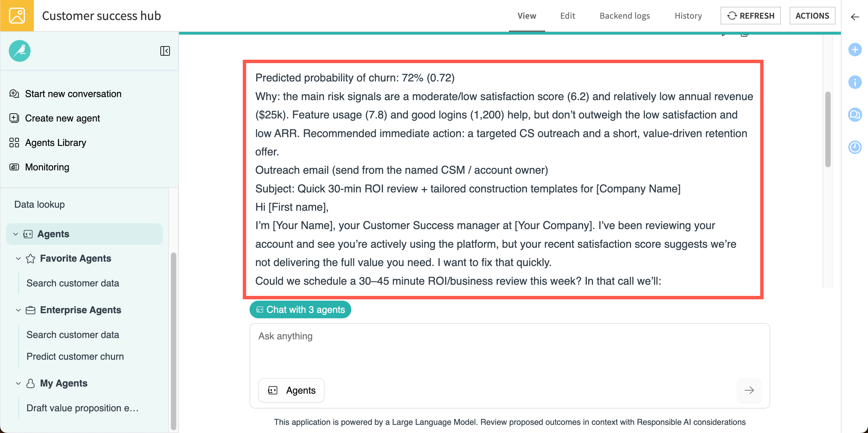Open the ACTIONS menu button
This screenshot has width=868, height=433.
(x=812, y=16)
